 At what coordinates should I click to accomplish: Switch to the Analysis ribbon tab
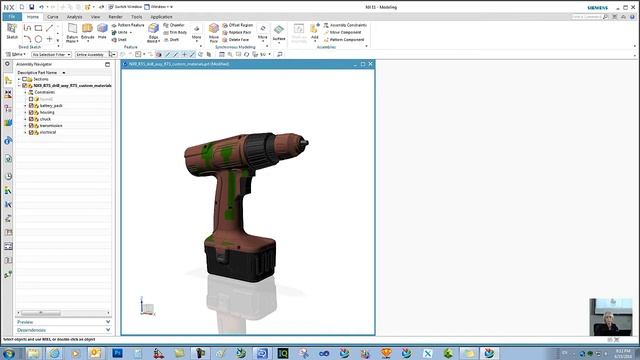tap(74, 17)
